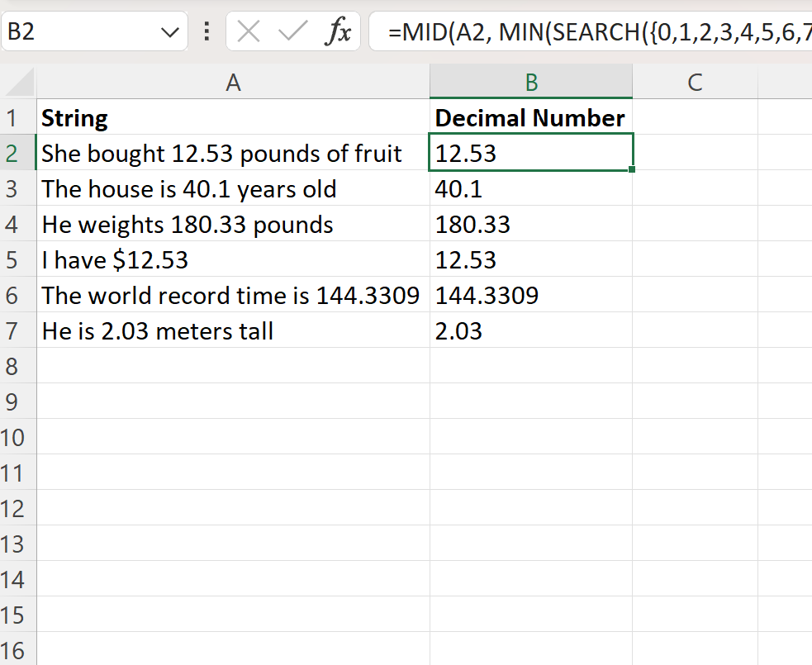812x665 pixels.
Task: Click the Select All triangle above row 1
Action: [17, 82]
